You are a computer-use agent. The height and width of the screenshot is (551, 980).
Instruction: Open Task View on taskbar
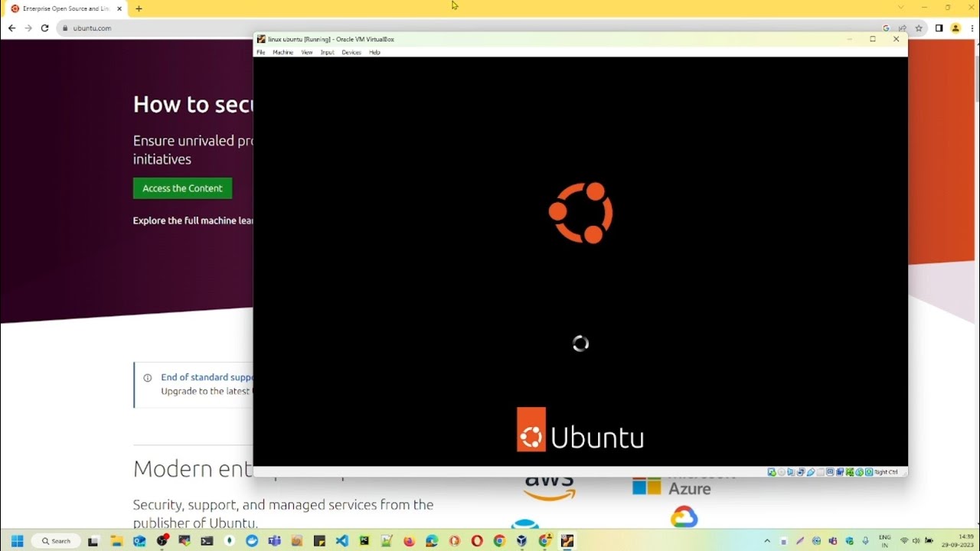(93, 541)
